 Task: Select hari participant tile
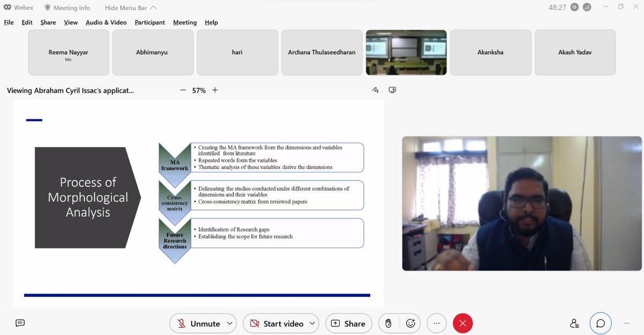click(x=237, y=53)
